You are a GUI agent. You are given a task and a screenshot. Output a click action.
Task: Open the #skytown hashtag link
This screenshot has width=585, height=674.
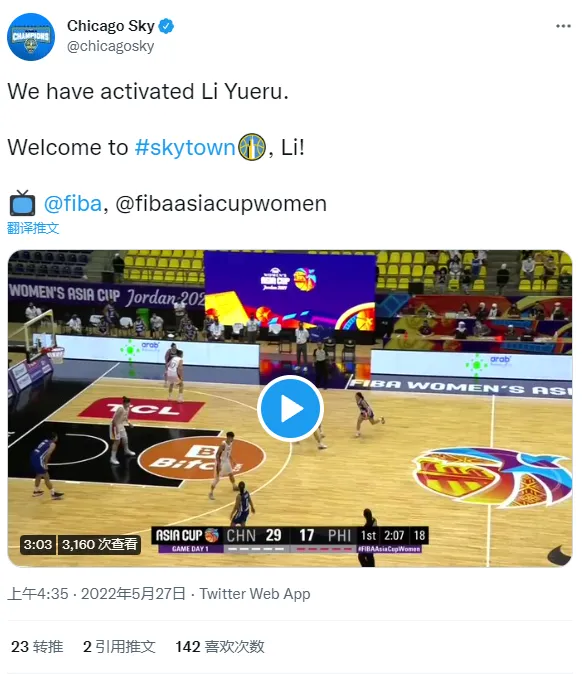pyautogui.click(x=185, y=147)
